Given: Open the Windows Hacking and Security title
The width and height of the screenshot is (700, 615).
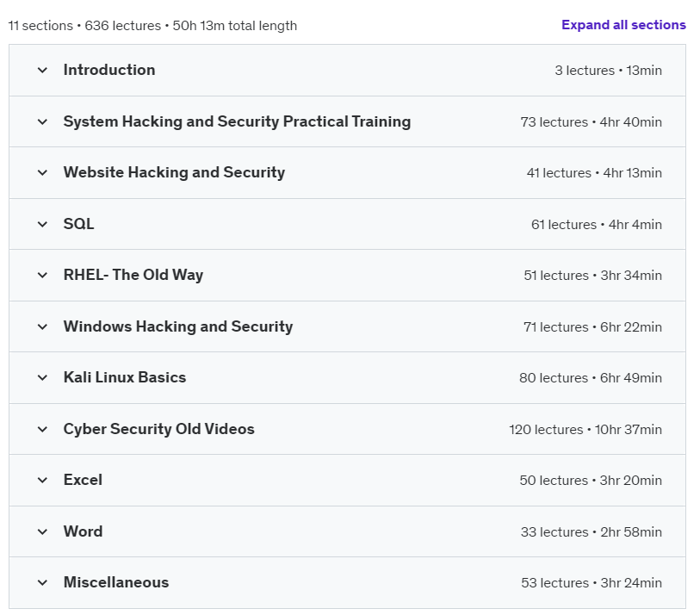Looking at the screenshot, I should (x=178, y=326).
